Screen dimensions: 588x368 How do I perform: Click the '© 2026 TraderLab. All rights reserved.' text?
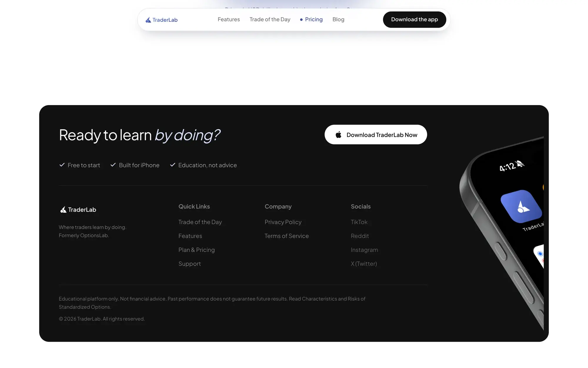click(102, 319)
